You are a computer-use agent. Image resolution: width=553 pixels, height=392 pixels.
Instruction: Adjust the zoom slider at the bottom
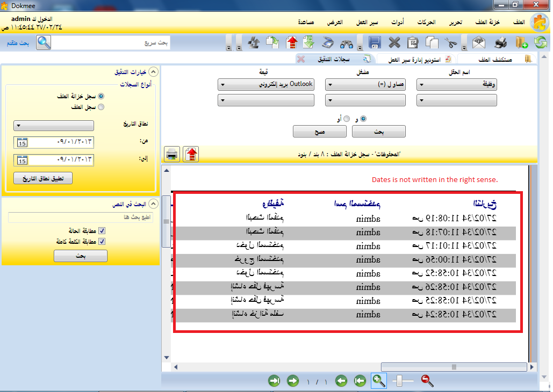coord(400,381)
